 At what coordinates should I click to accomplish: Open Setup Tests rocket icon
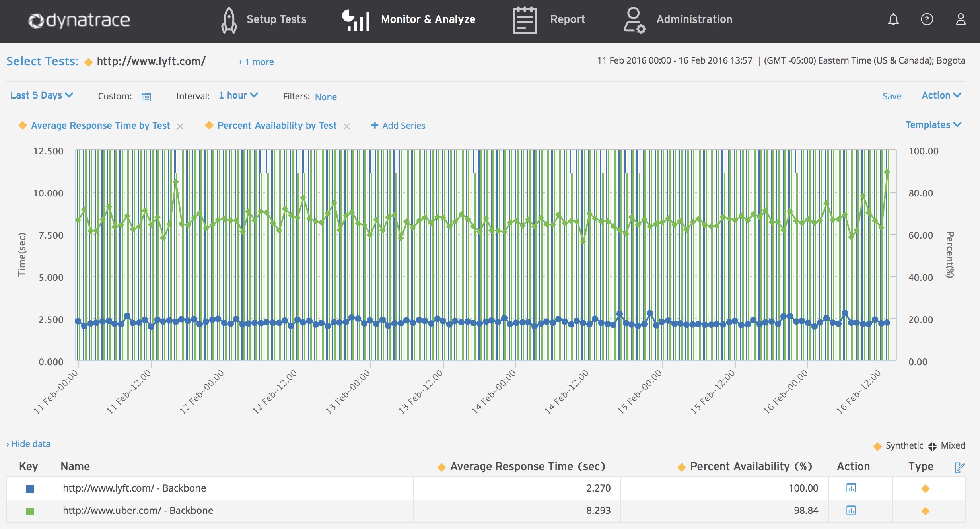[x=229, y=20]
